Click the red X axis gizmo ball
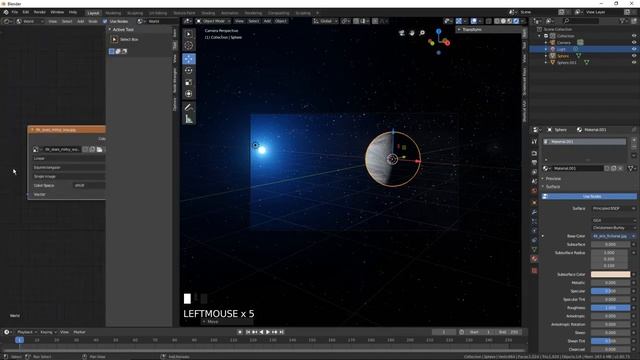 click(x=447, y=43)
